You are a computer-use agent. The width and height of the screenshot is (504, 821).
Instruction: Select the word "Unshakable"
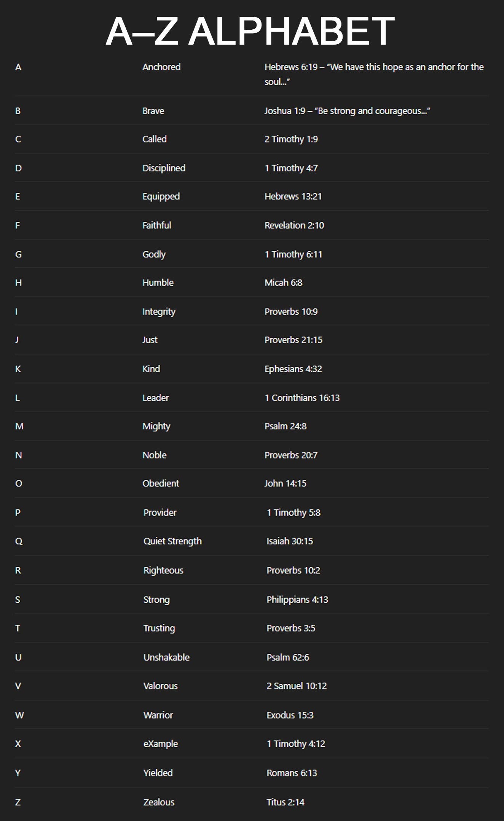pos(166,657)
